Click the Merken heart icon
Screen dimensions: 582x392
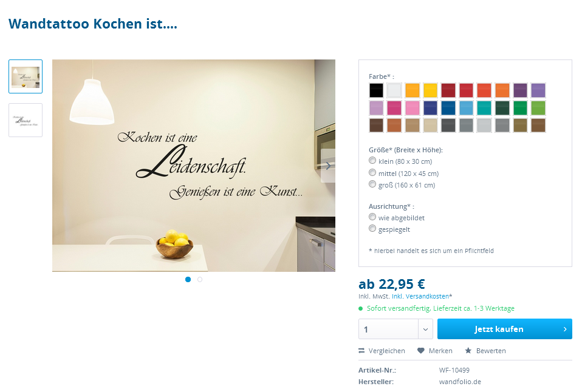(x=420, y=351)
